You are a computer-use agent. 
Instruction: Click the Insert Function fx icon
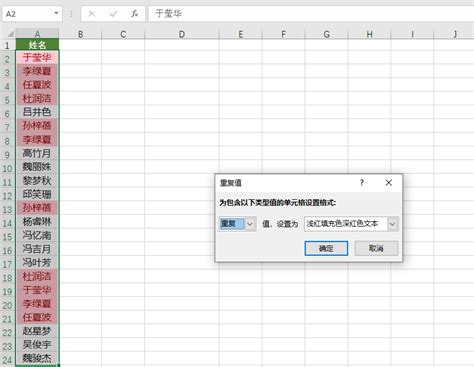coord(134,14)
